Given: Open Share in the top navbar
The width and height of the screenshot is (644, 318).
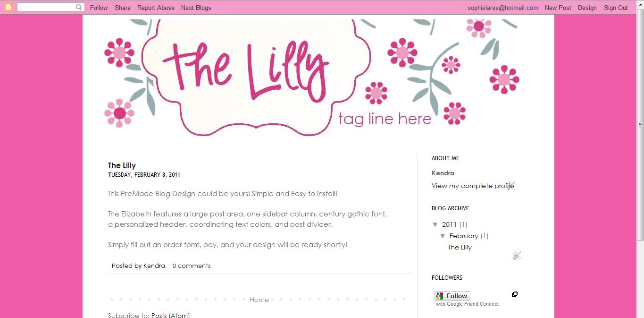Looking at the screenshot, I should (123, 8).
